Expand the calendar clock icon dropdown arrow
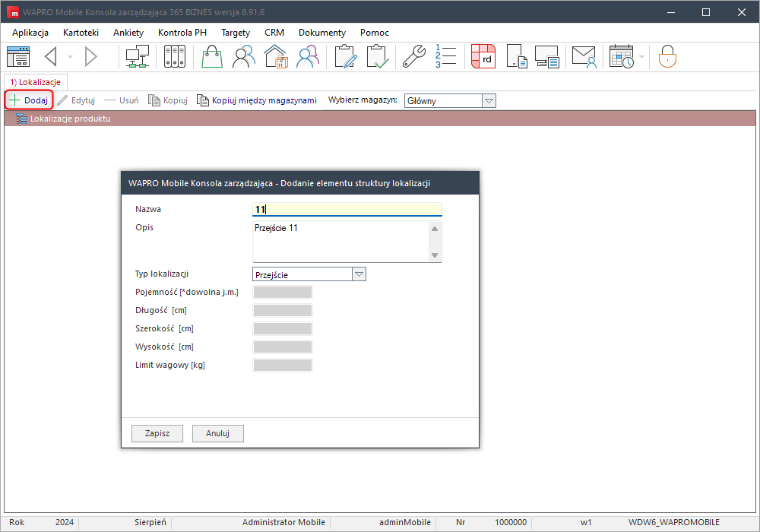Screen dimensions: 760x532 pos(642,57)
